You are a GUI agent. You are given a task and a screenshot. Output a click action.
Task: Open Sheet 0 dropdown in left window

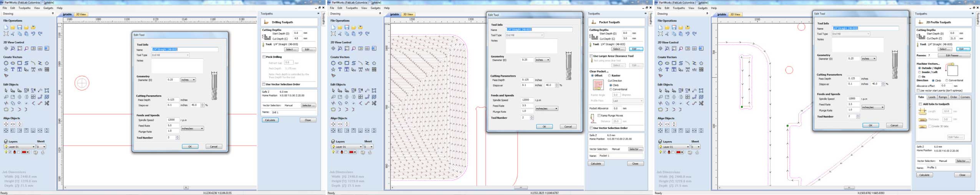pos(41,147)
